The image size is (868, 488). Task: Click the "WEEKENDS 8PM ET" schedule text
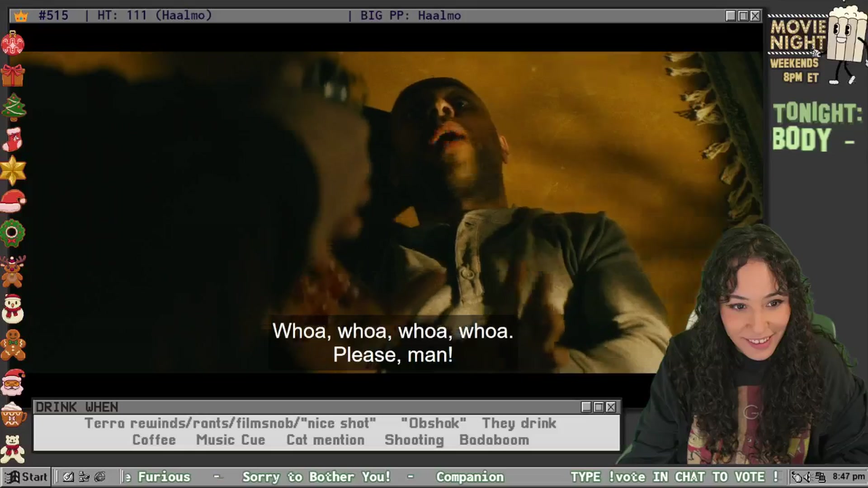[795, 70]
